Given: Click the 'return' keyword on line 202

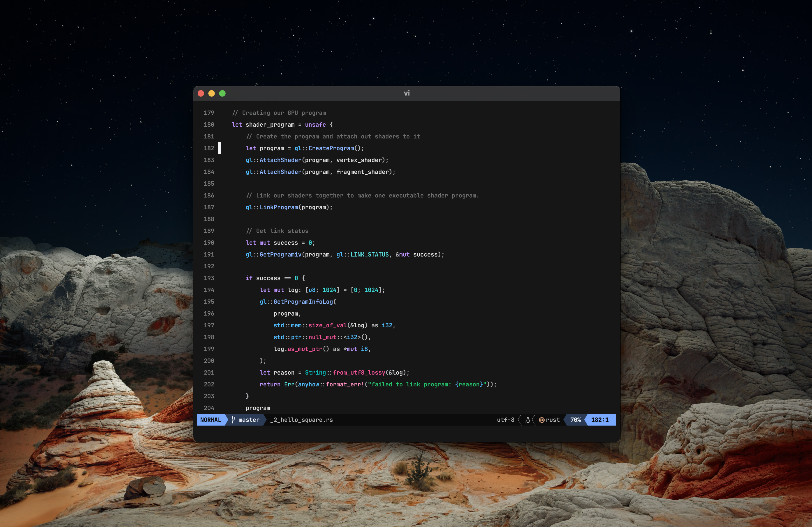Looking at the screenshot, I should tap(270, 385).
